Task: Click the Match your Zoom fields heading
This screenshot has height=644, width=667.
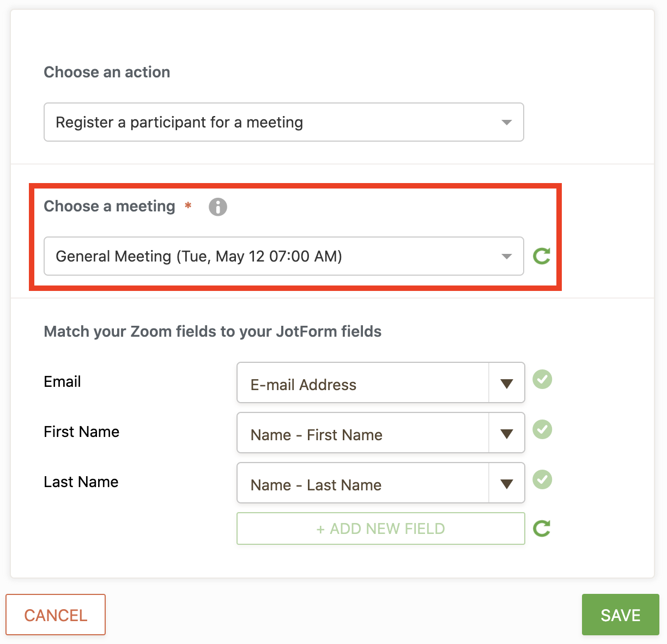Action: point(213,331)
